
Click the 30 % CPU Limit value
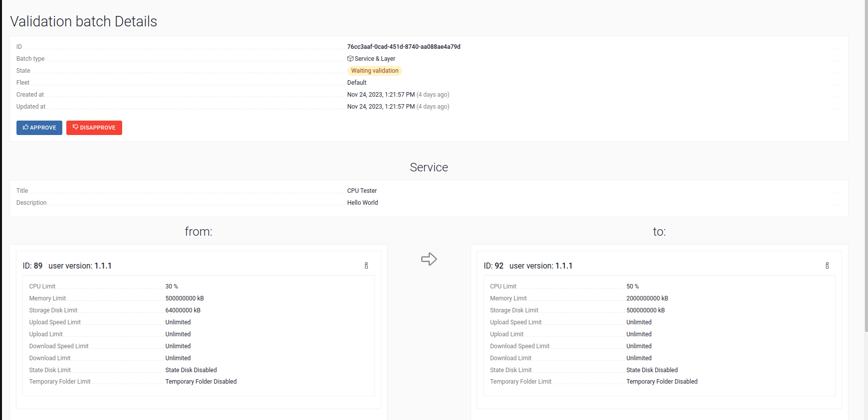[x=172, y=286]
